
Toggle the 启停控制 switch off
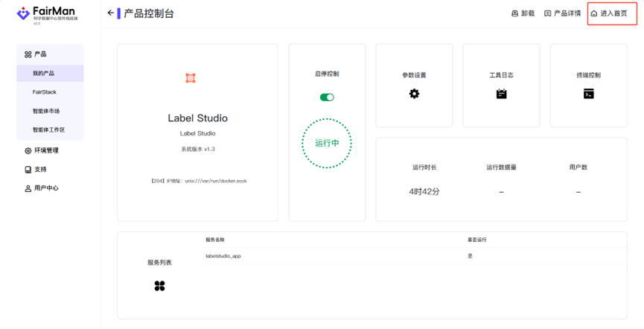pos(327,98)
